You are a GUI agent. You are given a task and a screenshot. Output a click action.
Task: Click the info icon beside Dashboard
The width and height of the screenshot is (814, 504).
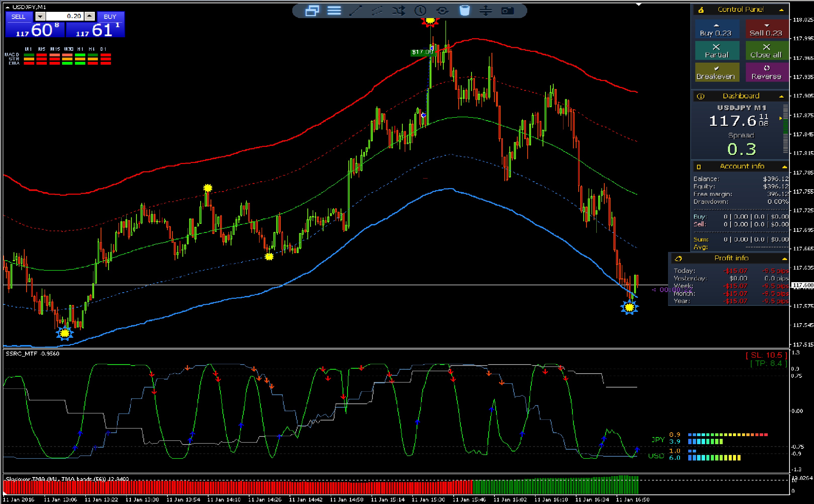(x=701, y=96)
